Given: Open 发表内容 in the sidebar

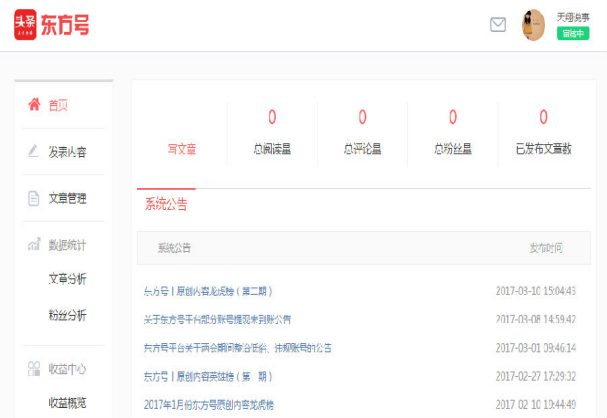Looking at the screenshot, I should [x=67, y=152].
